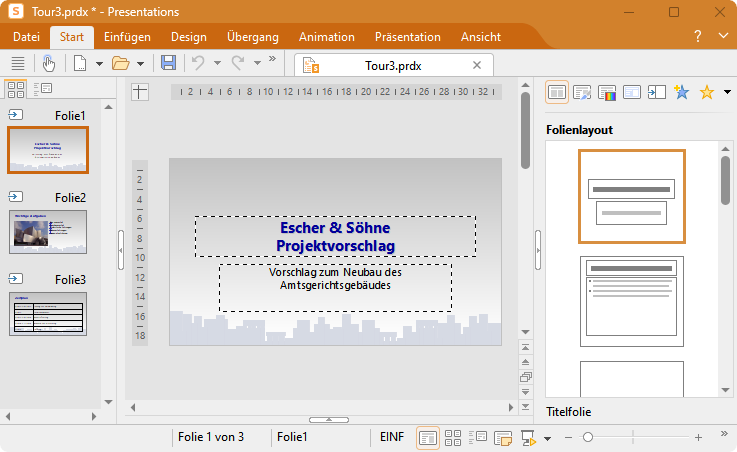Create a new document with page icon
The width and height of the screenshot is (737, 452).
tap(80, 63)
